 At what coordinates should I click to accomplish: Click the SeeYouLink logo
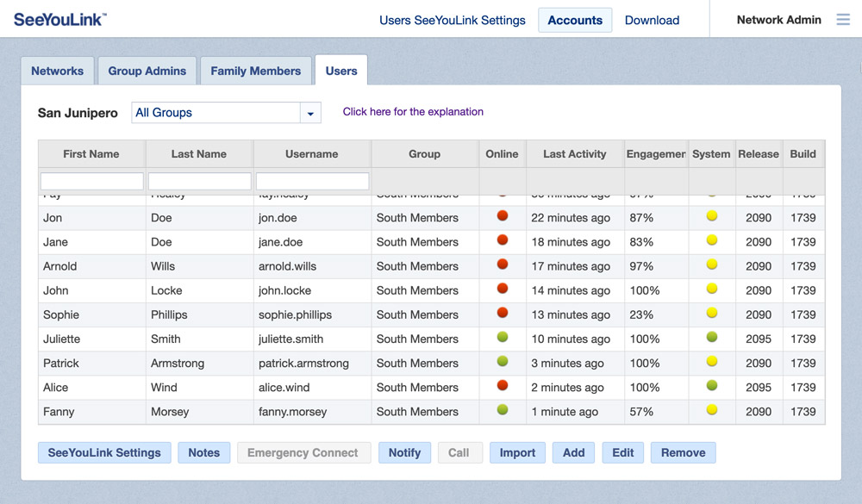click(x=60, y=20)
